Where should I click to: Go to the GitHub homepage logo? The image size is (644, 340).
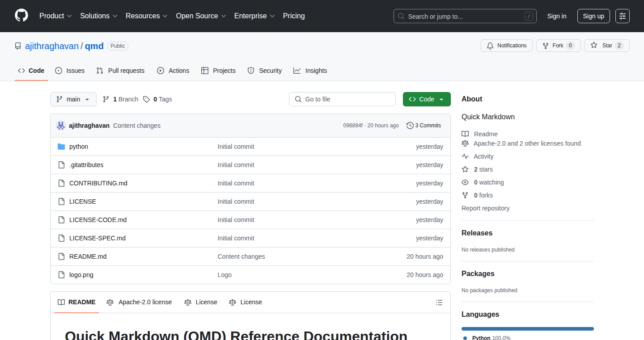tap(21, 16)
